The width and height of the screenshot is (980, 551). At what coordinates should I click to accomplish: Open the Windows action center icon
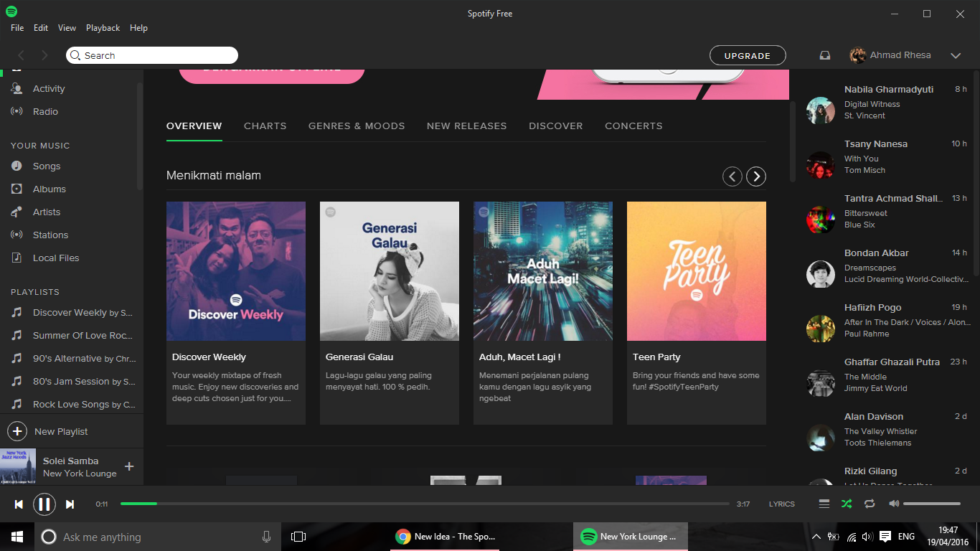point(885,537)
